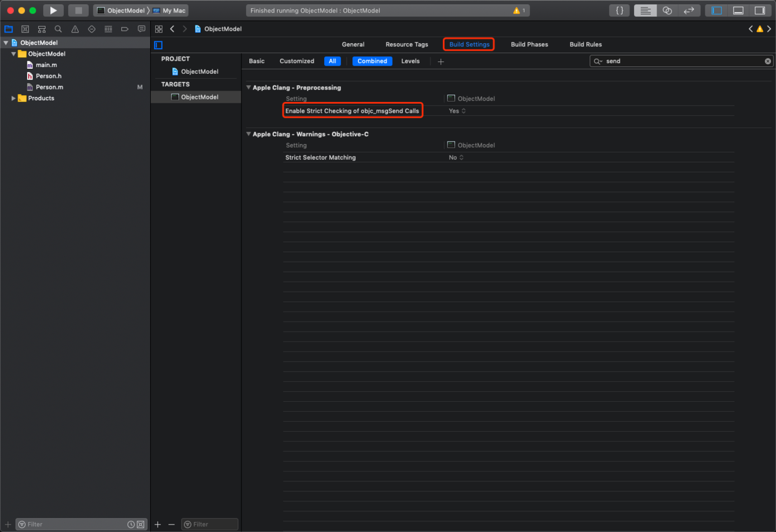Select the Combined view mode
This screenshot has width=776, height=532.
tap(372, 61)
